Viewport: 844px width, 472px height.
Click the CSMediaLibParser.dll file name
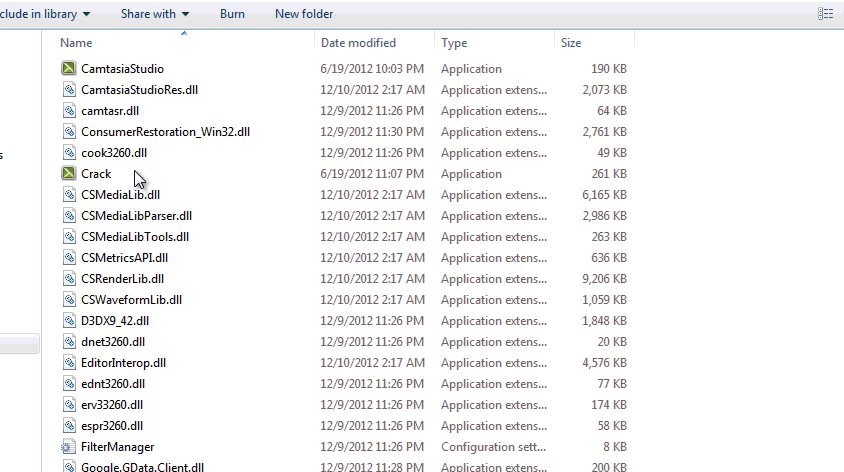click(136, 216)
